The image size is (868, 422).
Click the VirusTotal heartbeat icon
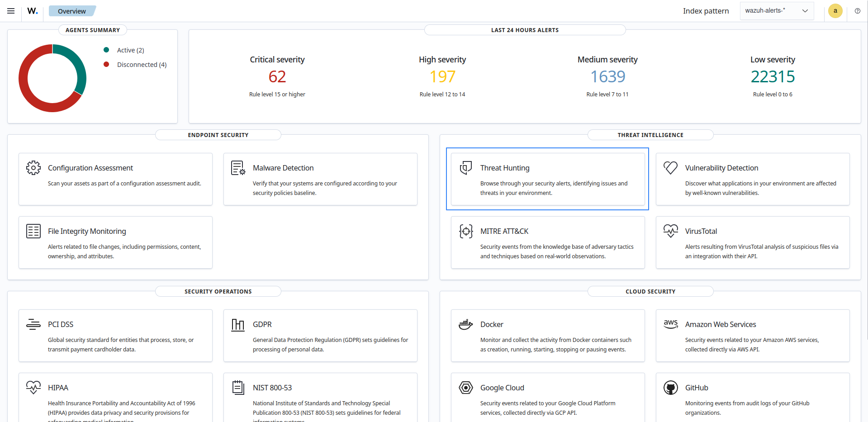671,231
